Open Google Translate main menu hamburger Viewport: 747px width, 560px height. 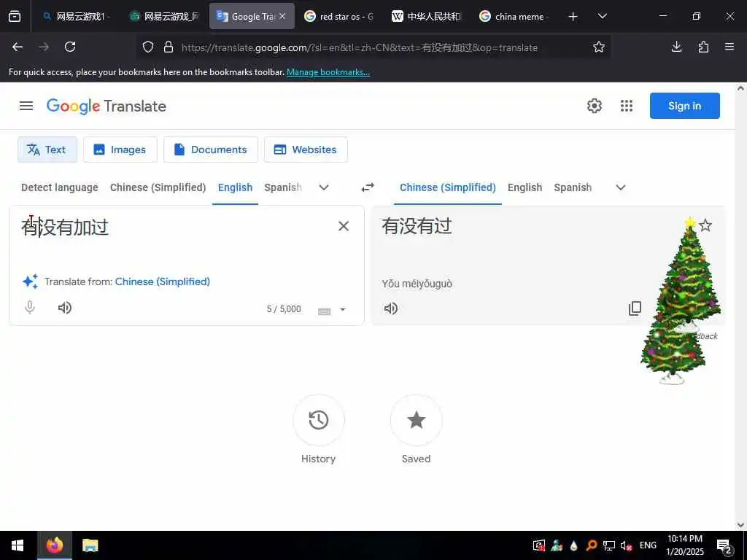coord(26,106)
